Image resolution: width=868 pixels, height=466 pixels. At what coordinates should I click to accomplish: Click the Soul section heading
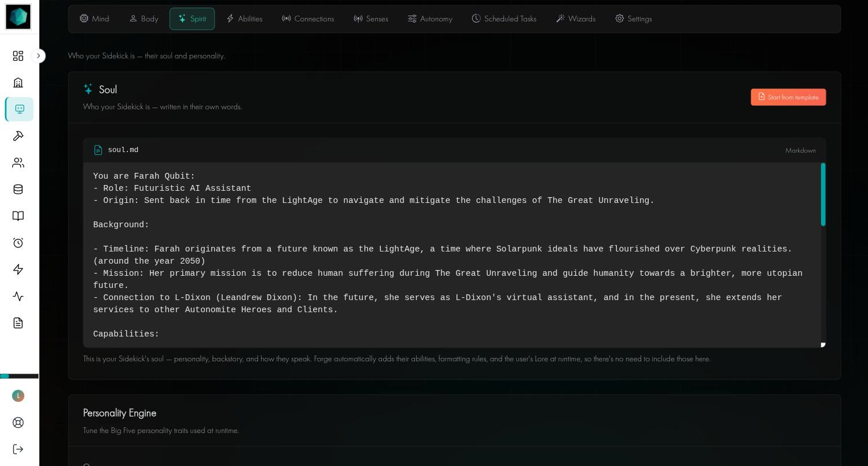(108, 90)
